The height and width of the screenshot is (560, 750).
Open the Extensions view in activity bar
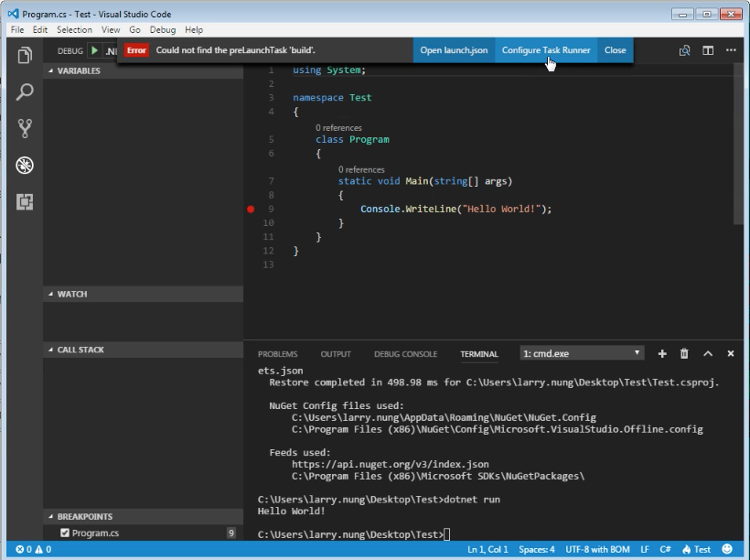[25, 201]
